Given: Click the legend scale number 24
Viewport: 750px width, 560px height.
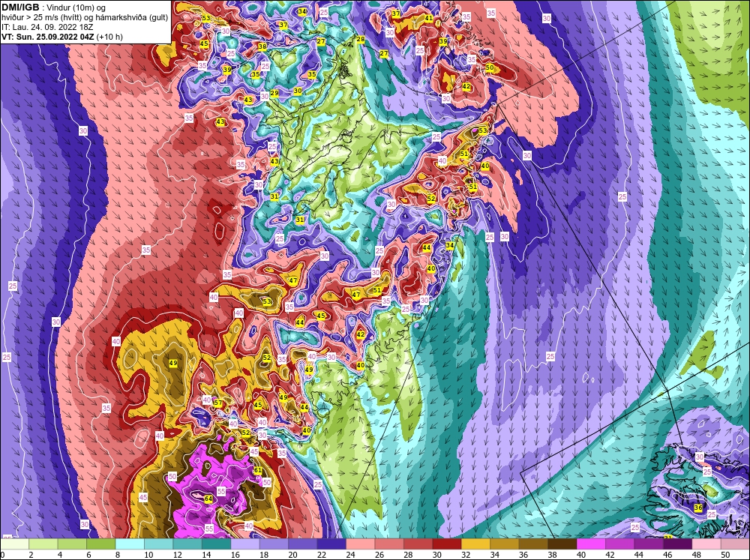Looking at the screenshot, I should click(350, 555).
